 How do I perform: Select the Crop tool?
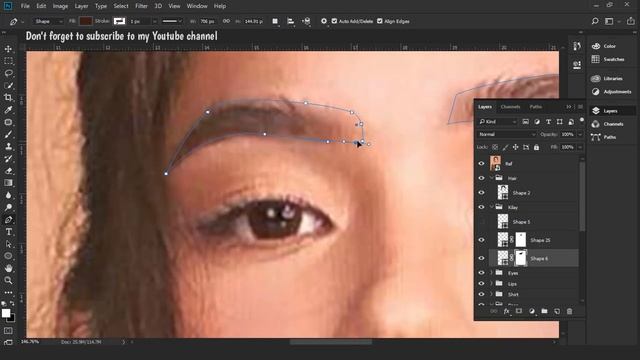coord(8,98)
